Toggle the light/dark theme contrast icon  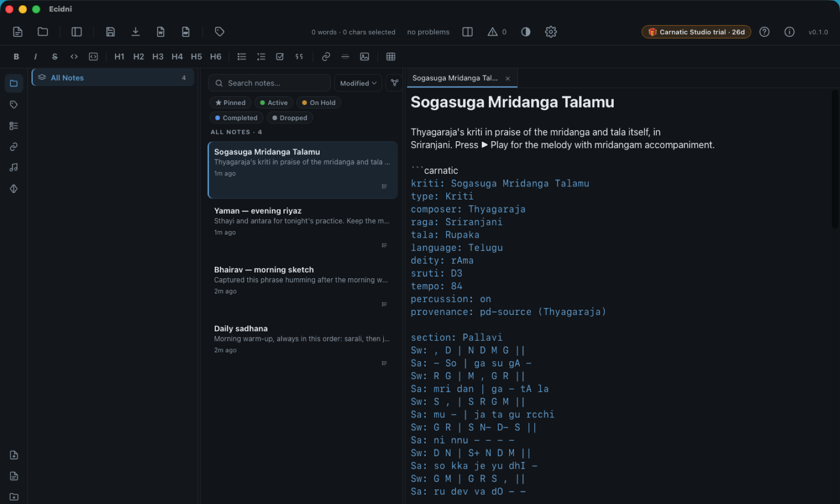pyautogui.click(x=526, y=32)
